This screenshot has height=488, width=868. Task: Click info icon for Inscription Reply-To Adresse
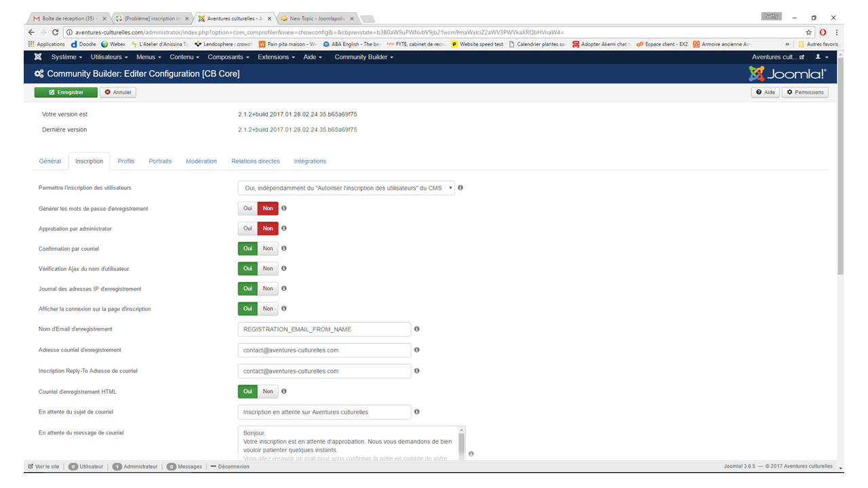[x=417, y=371]
